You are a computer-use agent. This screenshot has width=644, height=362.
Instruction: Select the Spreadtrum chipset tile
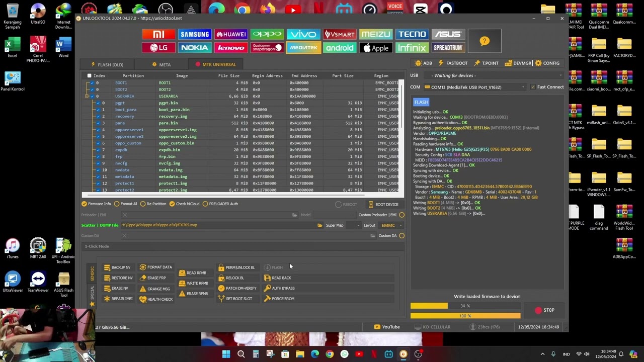448,48
